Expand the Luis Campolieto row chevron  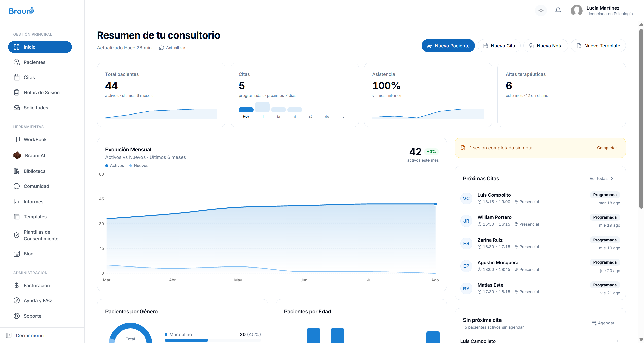pos(618,341)
